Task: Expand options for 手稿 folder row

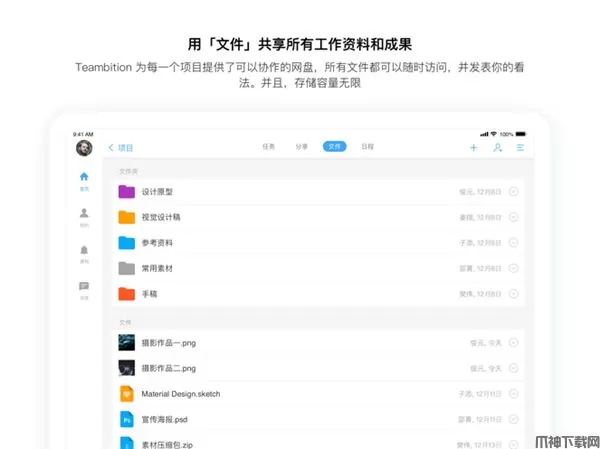Action: (514, 294)
